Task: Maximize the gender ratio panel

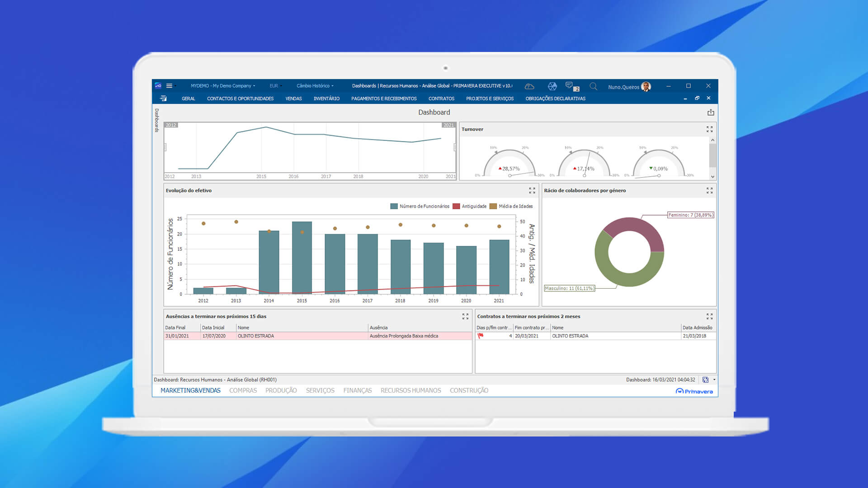Action: (x=709, y=191)
